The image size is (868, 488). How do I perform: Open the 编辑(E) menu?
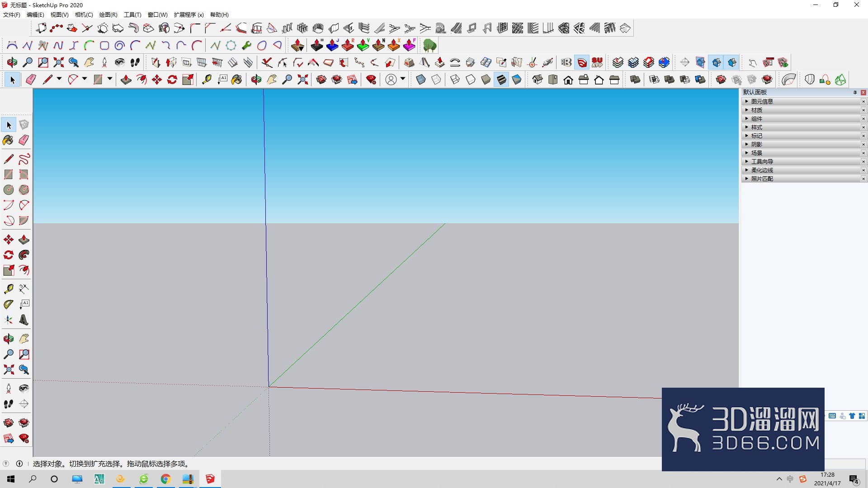click(35, 15)
